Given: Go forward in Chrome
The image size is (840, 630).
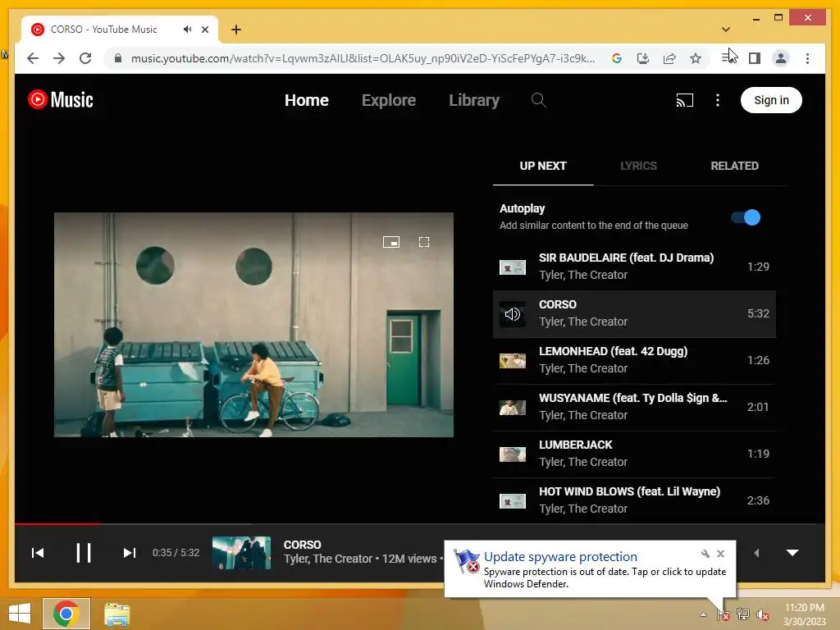Looking at the screenshot, I should (59, 58).
